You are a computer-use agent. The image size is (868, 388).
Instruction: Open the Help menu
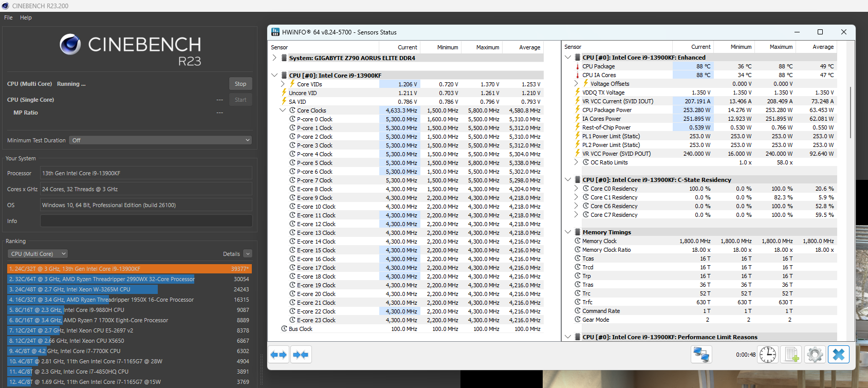tap(26, 17)
